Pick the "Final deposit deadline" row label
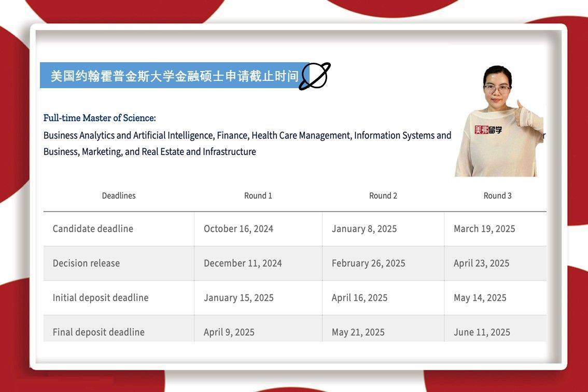588x392 pixels. (x=99, y=332)
